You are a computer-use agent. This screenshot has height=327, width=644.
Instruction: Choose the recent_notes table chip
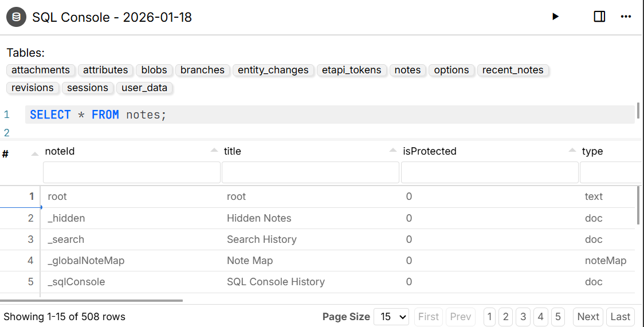tap(513, 70)
